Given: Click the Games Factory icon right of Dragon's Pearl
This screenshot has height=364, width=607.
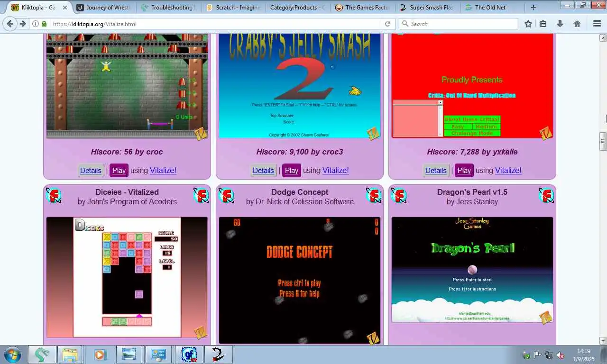Looking at the screenshot, I should tap(546, 195).
